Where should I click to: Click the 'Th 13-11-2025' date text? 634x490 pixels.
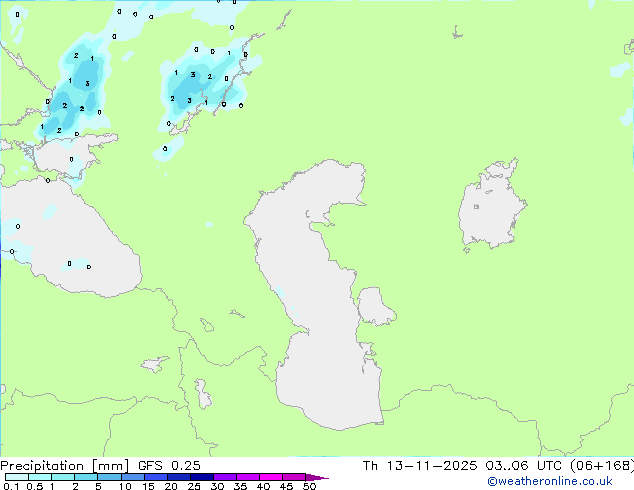[420, 466]
